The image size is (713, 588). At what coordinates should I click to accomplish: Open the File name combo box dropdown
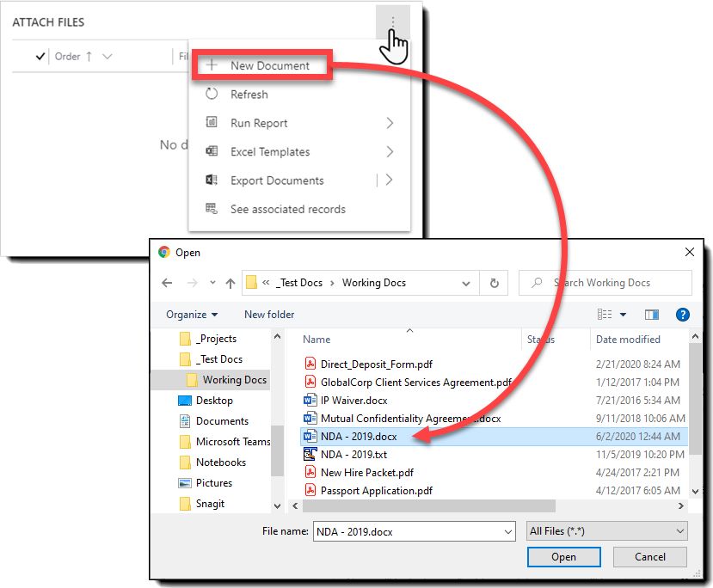click(x=508, y=531)
